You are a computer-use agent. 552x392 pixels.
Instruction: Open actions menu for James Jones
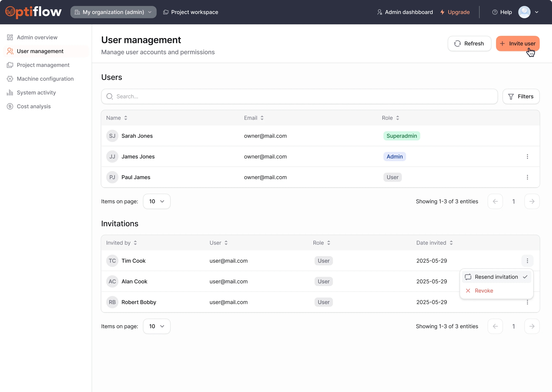[527, 156]
